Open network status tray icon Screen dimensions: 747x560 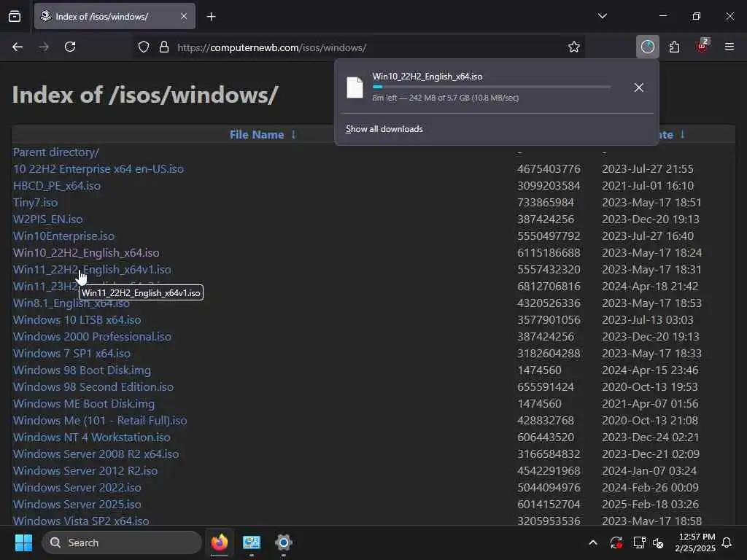[638, 542]
